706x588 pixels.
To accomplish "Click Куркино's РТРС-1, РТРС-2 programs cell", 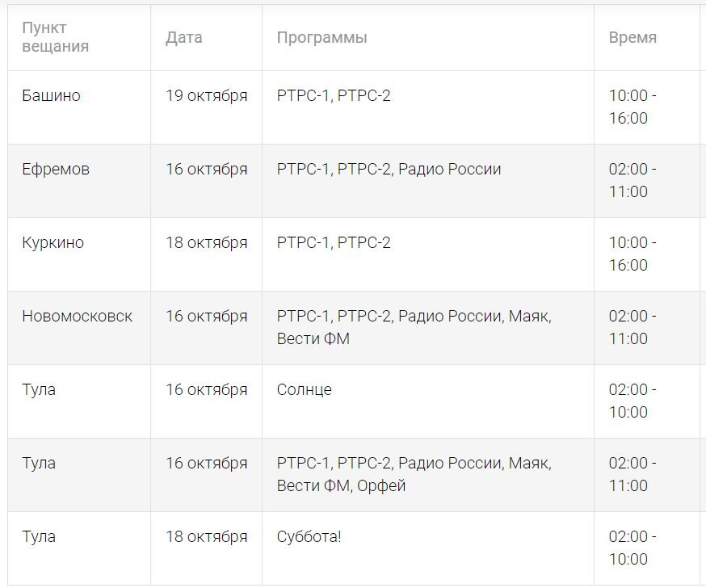I will [334, 243].
